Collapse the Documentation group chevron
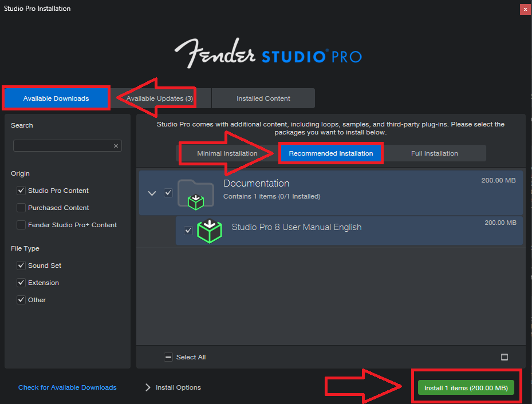Screen dimensions: 532x404 pos(152,193)
